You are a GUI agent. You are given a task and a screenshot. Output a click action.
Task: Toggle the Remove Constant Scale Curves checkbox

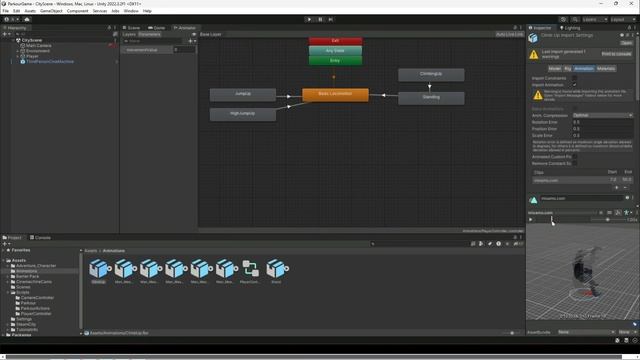[x=575, y=163]
